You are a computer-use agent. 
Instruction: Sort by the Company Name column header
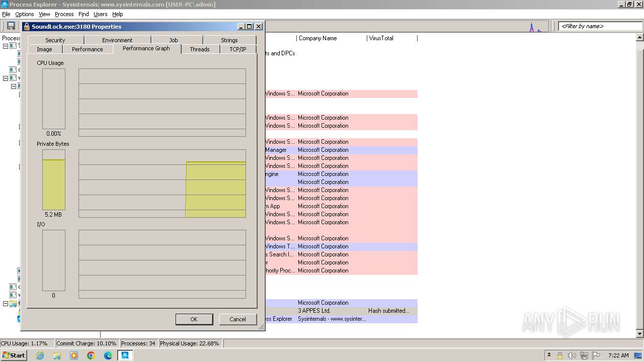332,38
